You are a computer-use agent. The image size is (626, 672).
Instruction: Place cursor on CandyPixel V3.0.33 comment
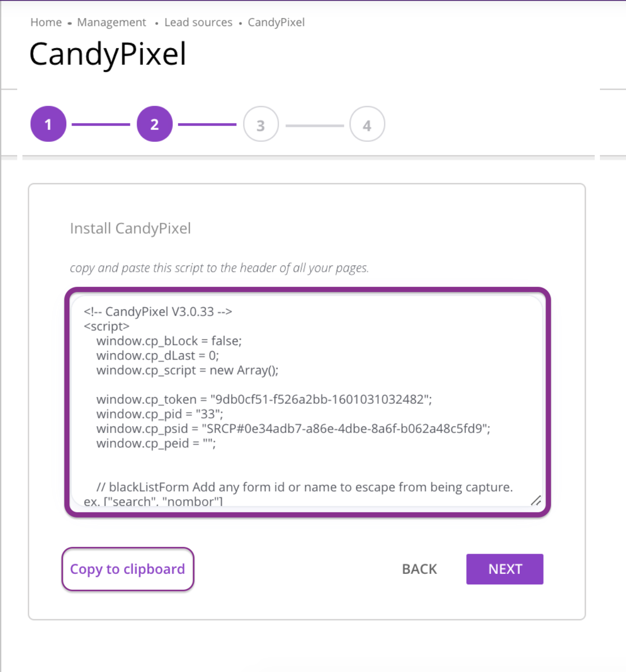point(158,312)
